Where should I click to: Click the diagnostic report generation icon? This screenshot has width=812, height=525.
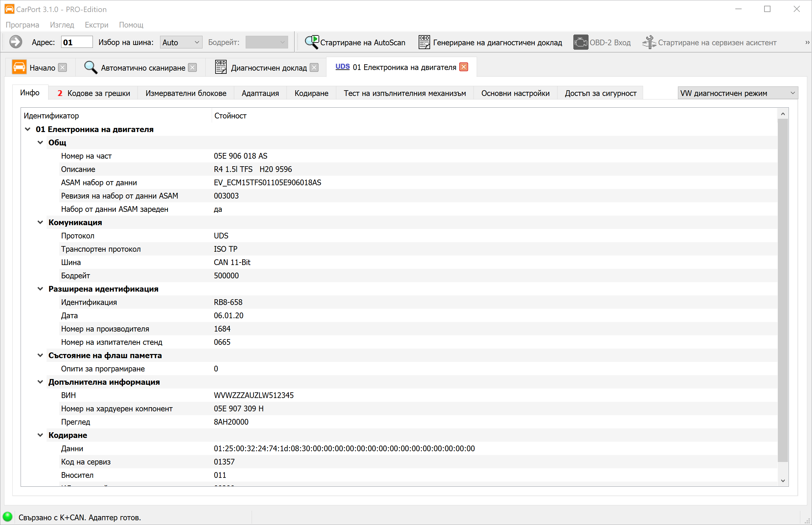tap(424, 42)
